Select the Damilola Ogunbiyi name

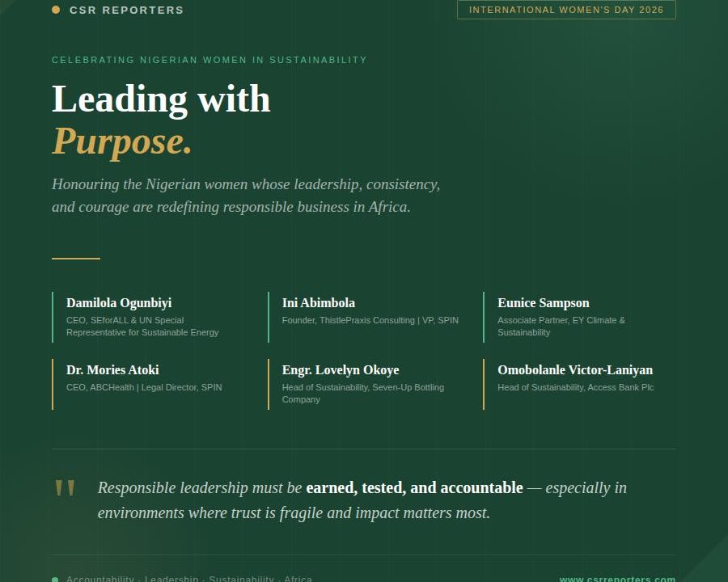point(119,303)
